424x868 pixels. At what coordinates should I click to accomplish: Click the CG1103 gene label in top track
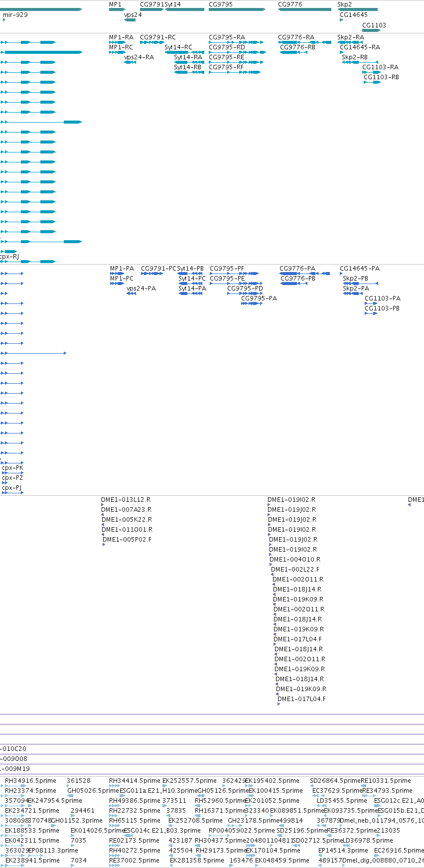(374, 25)
